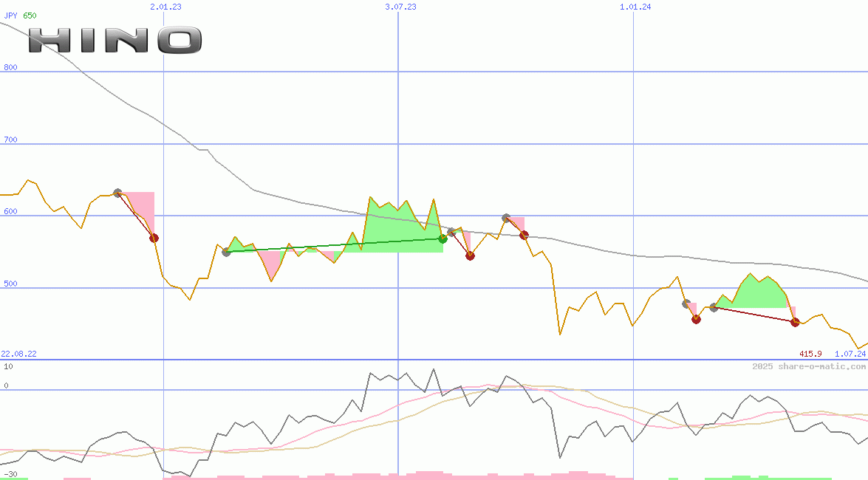Click the red marker just before 2.01.23

click(154, 238)
